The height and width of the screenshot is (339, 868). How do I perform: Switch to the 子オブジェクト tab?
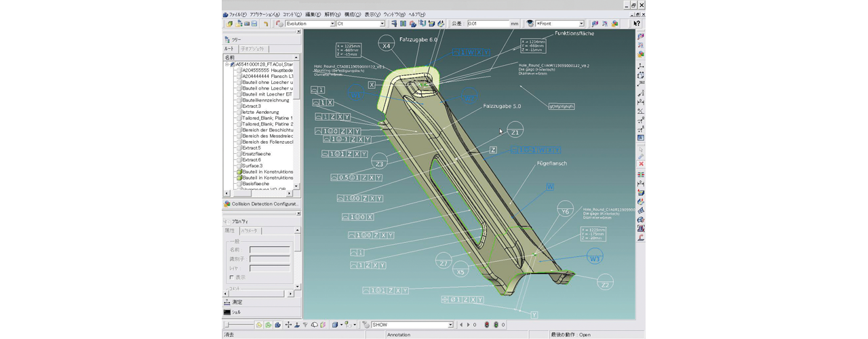pos(252,49)
